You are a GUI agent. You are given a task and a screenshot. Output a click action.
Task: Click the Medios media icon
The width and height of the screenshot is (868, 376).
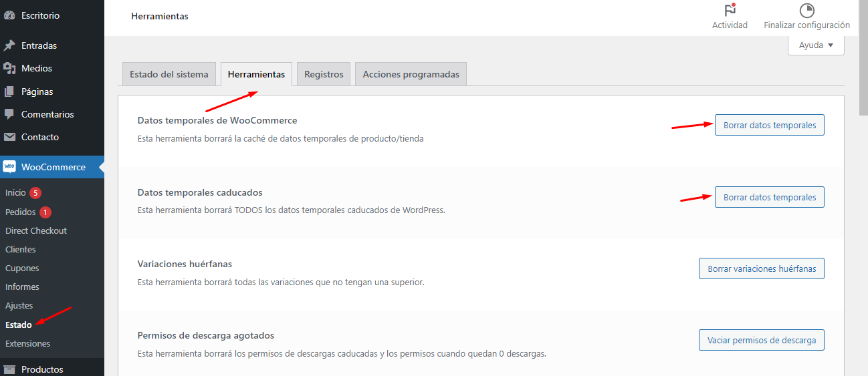pos(9,68)
